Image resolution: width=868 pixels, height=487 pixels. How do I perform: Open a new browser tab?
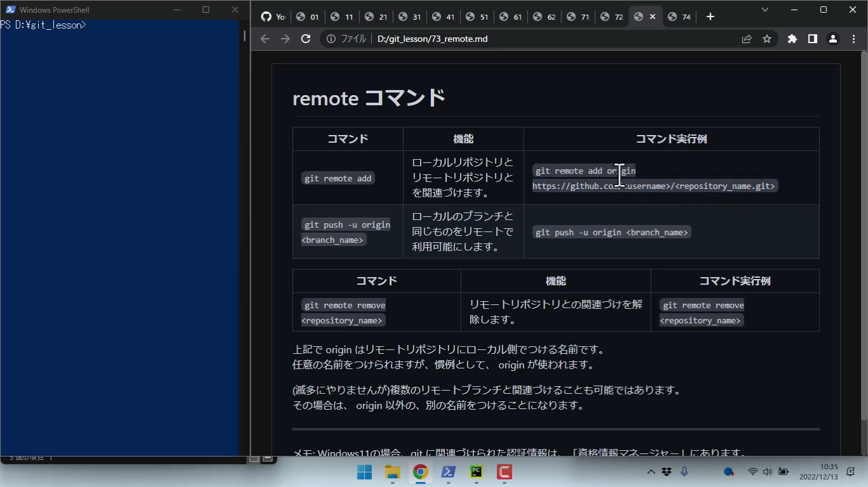coord(710,16)
